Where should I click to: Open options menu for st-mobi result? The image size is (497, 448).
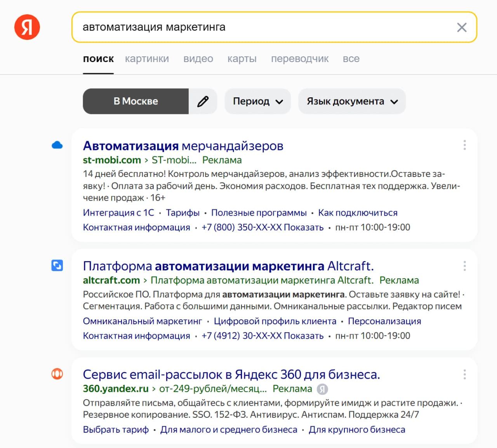pos(464,145)
